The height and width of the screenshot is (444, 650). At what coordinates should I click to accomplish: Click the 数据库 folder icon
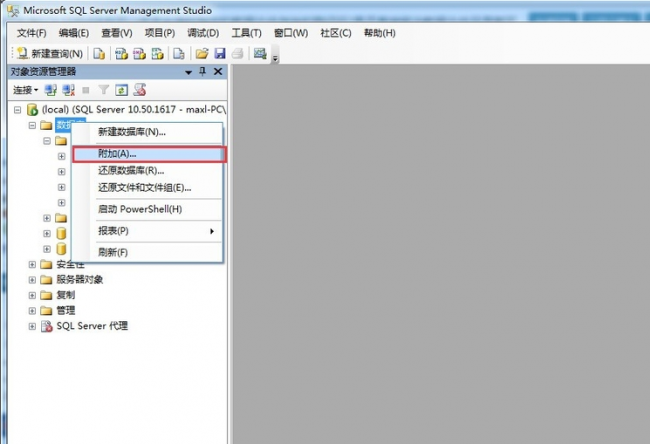(x=46, y=125)
